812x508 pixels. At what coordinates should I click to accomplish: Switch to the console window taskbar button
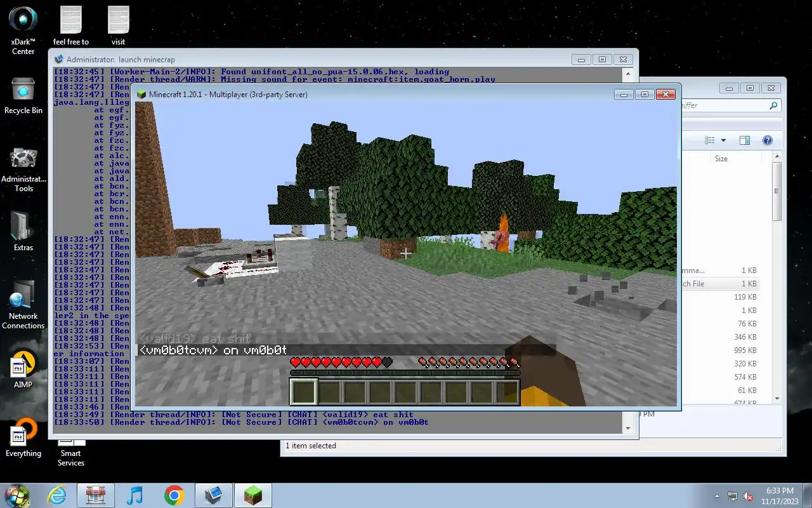point(214,495)
